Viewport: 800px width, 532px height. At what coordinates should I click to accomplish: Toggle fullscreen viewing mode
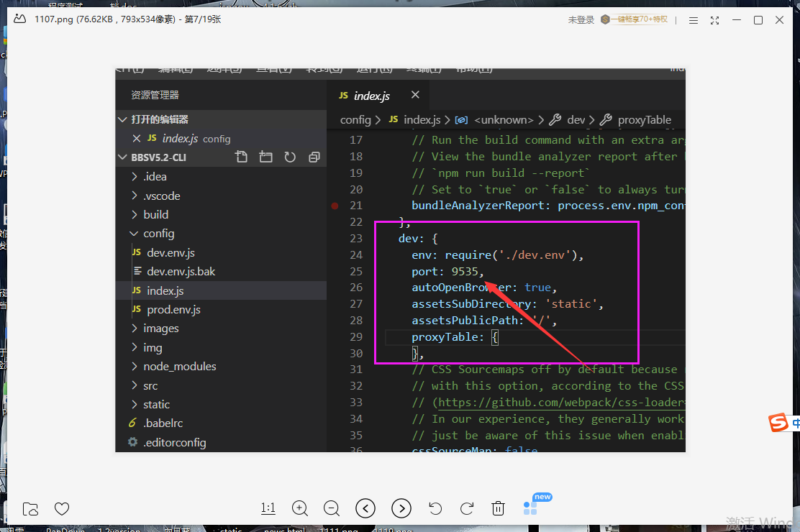[714, 20]
